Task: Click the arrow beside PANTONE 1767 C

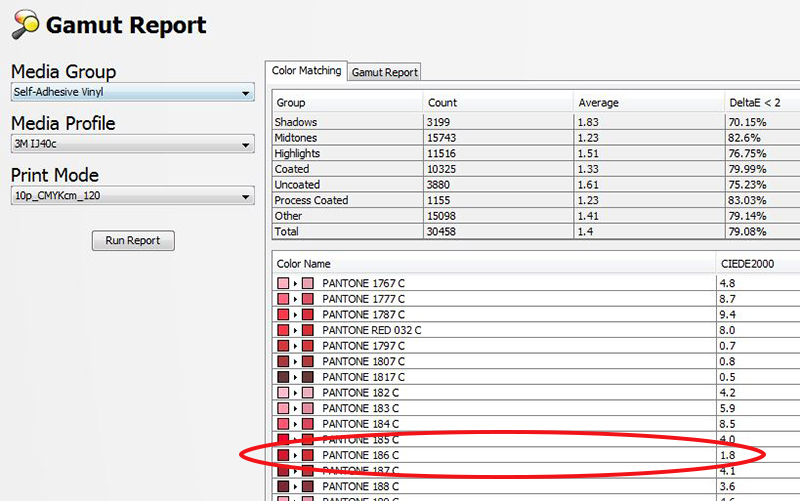Action: coord(295,284)
